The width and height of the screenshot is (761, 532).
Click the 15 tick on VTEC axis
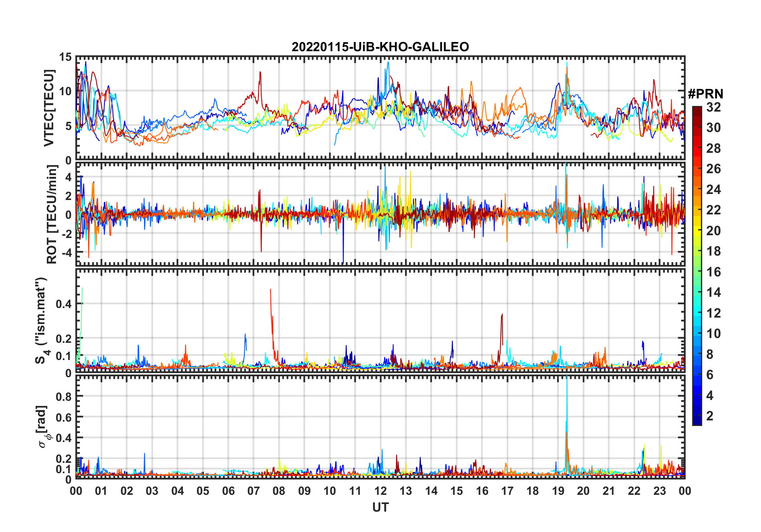(x=65, y=57)
